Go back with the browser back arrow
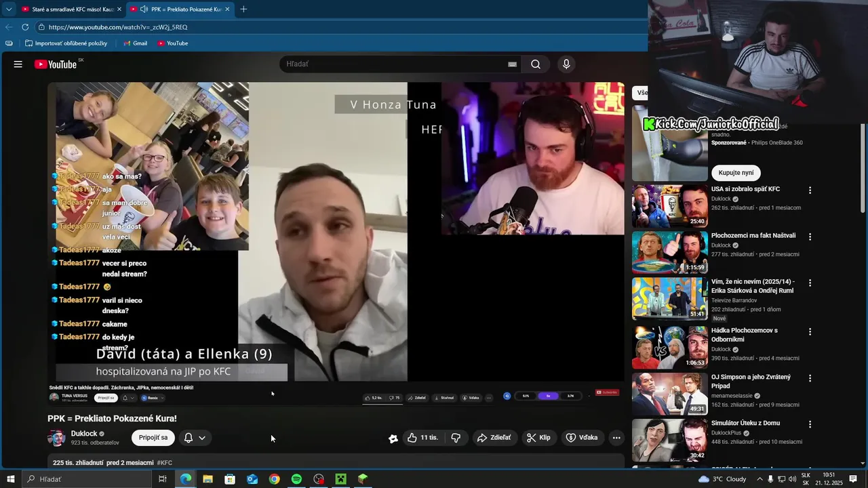 coord(8,27)
